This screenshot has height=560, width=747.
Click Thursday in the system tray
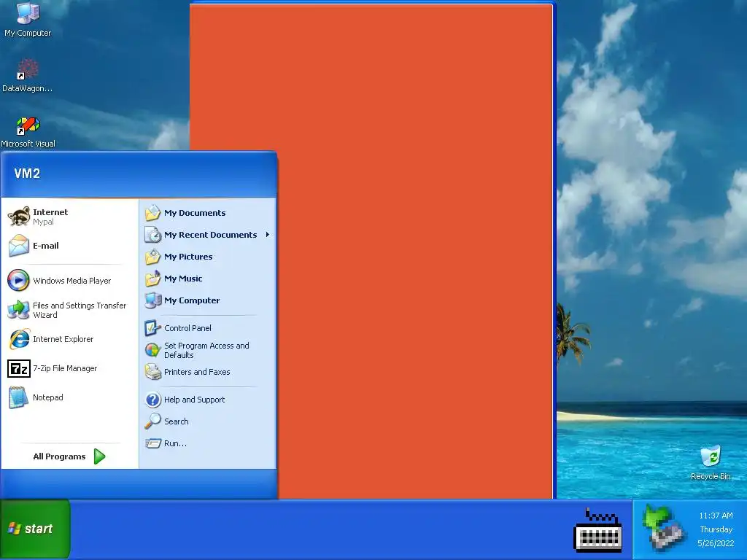716,529
